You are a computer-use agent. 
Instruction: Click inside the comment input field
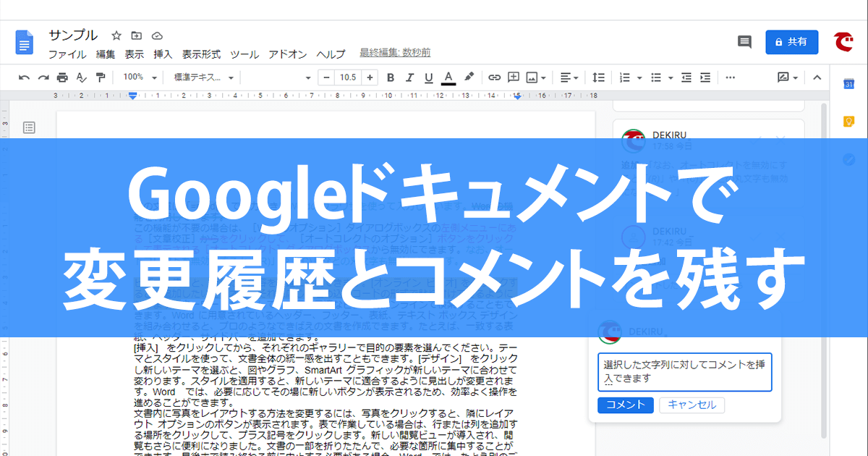point(684,371)
